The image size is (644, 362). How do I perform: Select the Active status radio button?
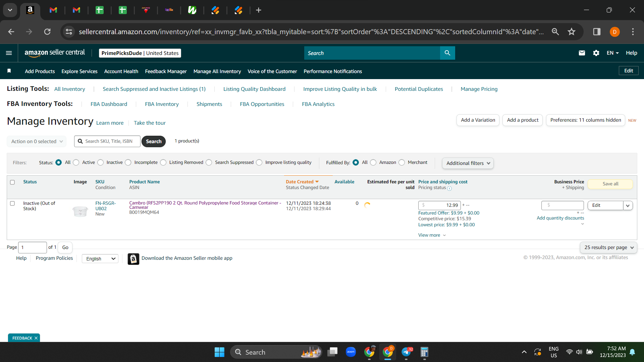pos(76,163)
